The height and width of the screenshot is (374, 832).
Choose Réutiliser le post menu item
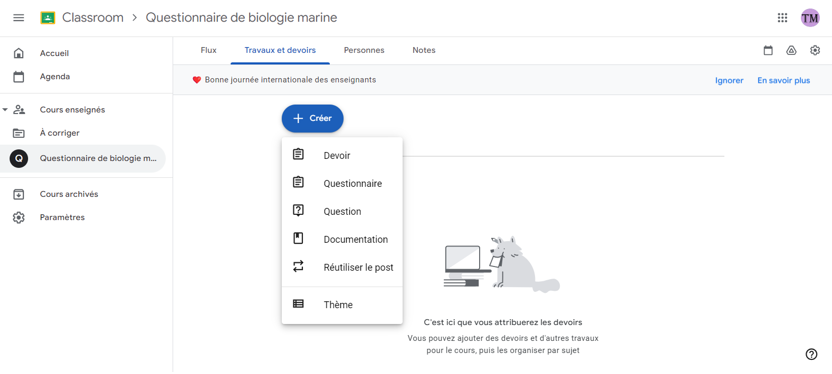click(x=342, y=267)
